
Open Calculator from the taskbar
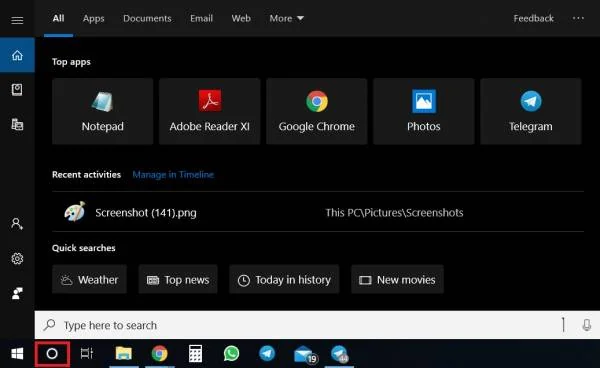[x=195, y=353]
